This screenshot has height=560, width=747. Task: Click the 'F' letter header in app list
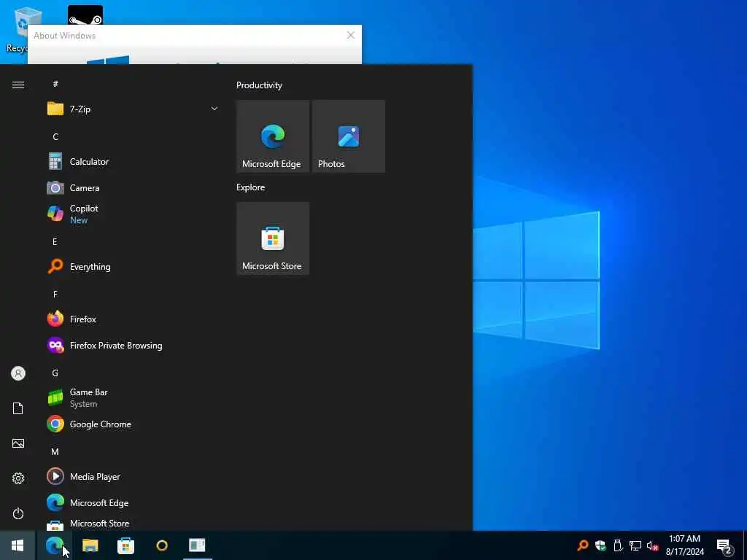55,295
